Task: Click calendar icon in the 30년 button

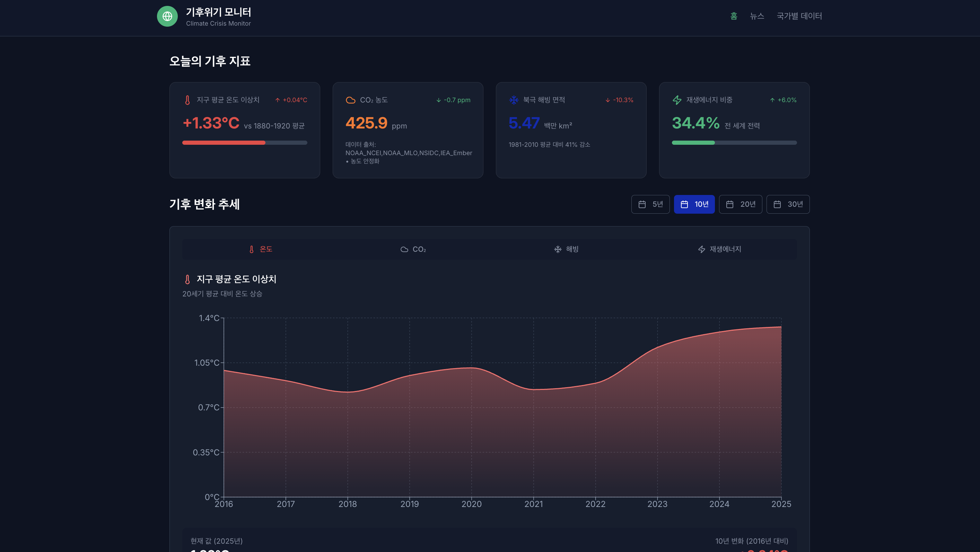Action: 777,205
